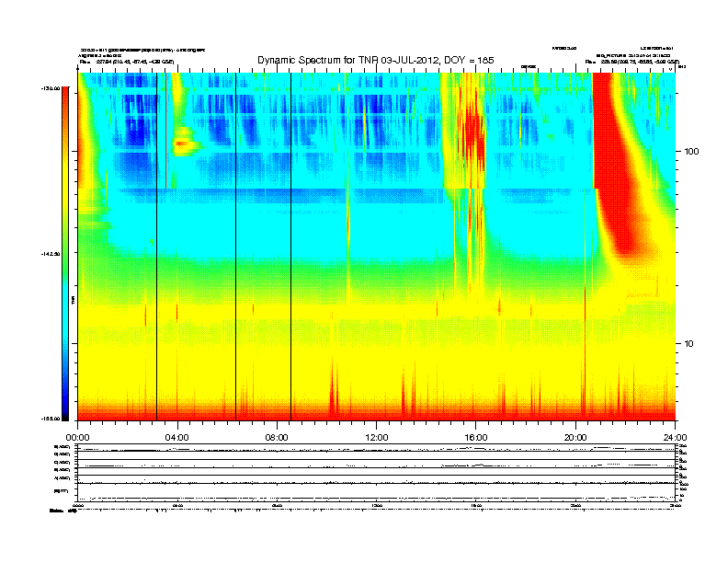
Task: Select the 08:00 time axis label
Action: (x=278, y=438)
